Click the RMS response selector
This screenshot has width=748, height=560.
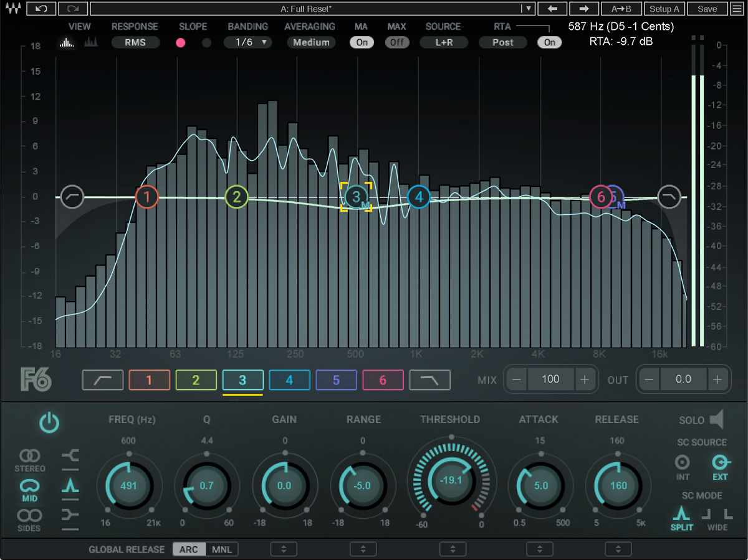(135, 42)
